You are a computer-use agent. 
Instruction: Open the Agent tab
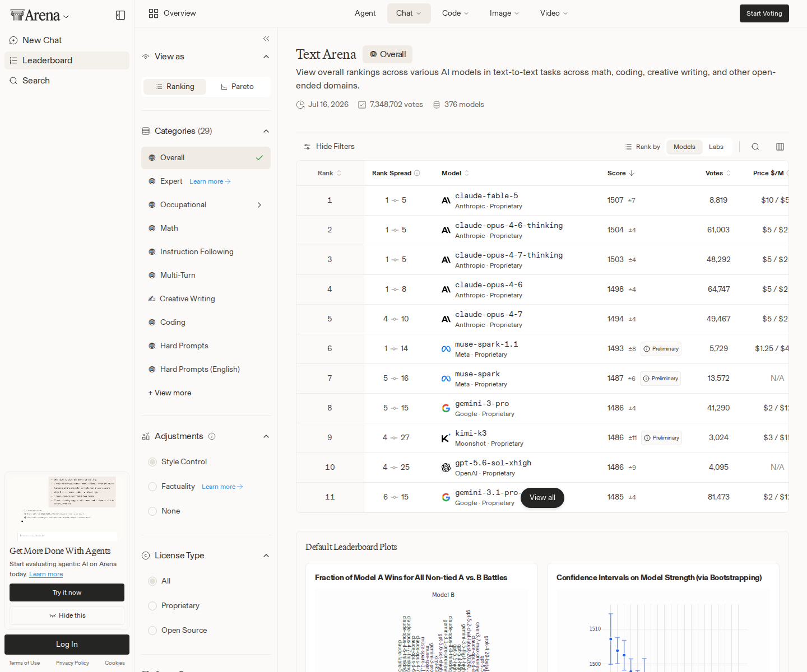pos(365,13)
